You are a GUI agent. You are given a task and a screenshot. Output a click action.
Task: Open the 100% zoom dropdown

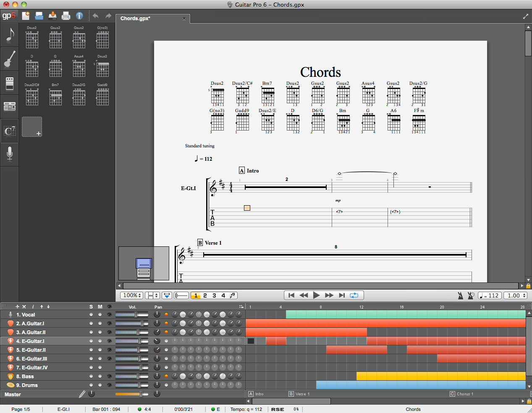click(x=132, y=295)
